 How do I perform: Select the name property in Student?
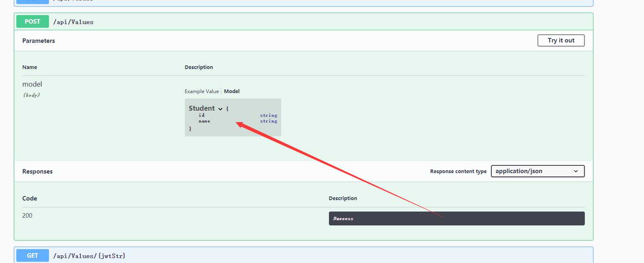(x=204, y=121)
